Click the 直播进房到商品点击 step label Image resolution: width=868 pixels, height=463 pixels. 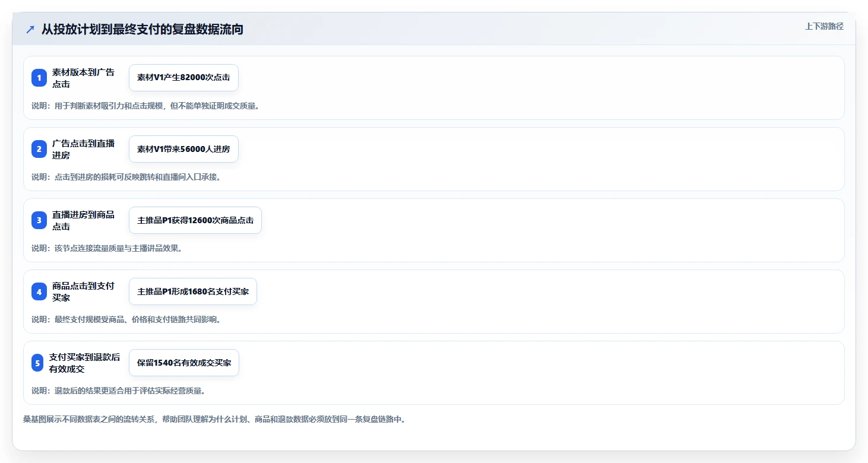tap(83, 220)
